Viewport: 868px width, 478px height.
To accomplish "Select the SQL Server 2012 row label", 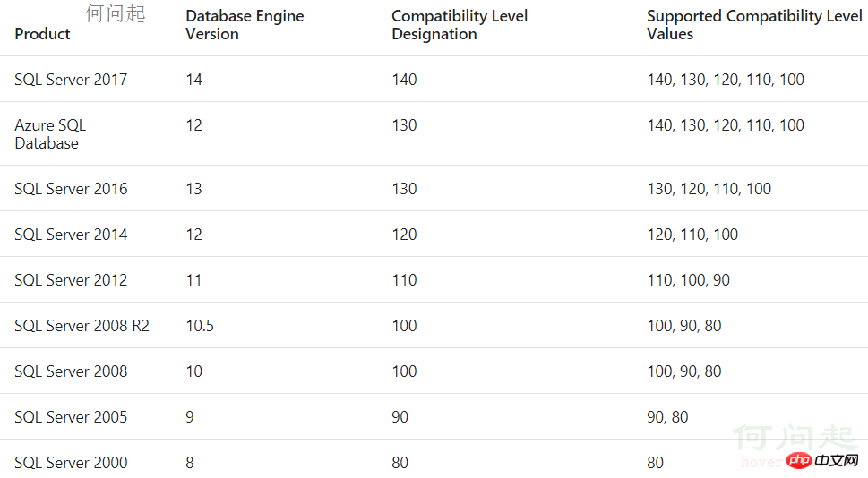I will (x=71, y=280).
